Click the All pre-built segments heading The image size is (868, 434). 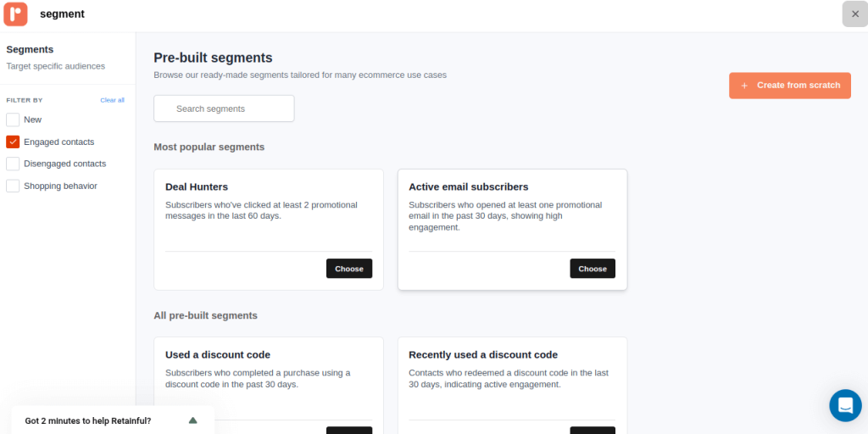pyautogui.click(x=205, y=315)
